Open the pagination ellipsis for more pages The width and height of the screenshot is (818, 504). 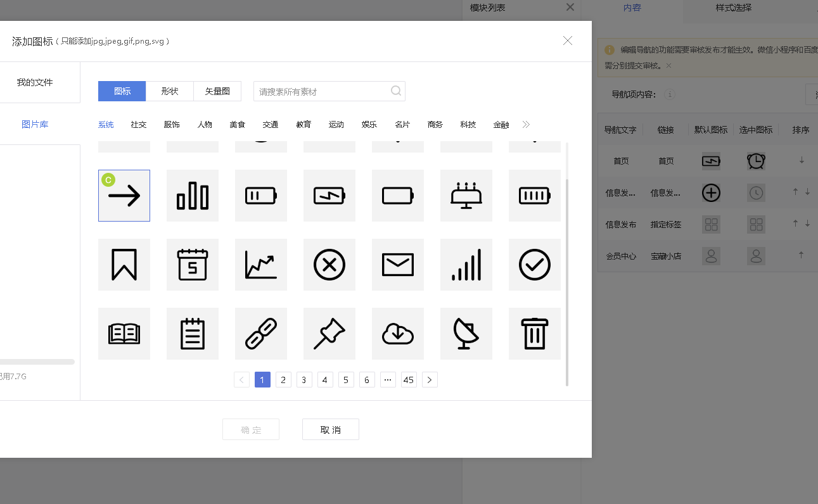[x=388, y=380]
